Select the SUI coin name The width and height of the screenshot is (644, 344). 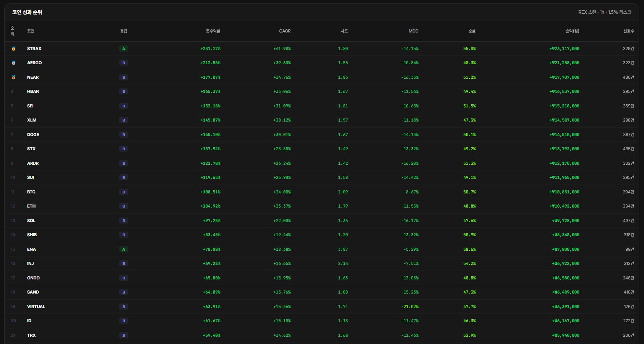[31, 177]
